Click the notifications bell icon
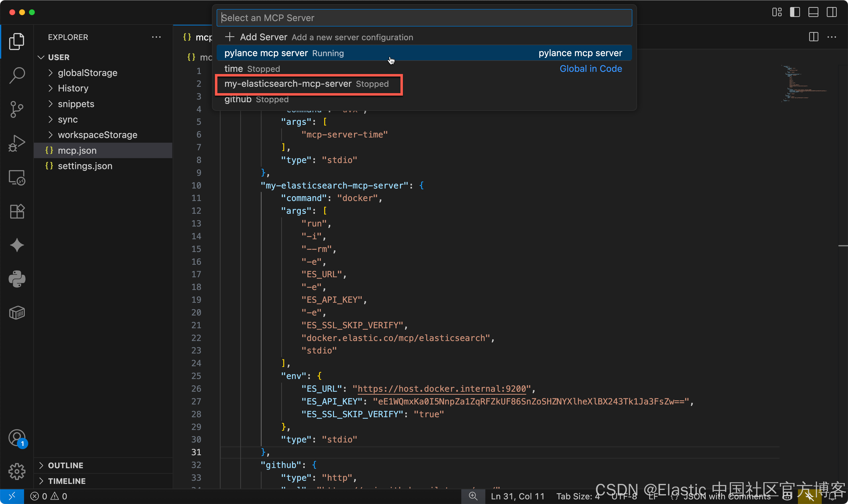The height and width of the screenshot is (504, 848). (832, 497)
